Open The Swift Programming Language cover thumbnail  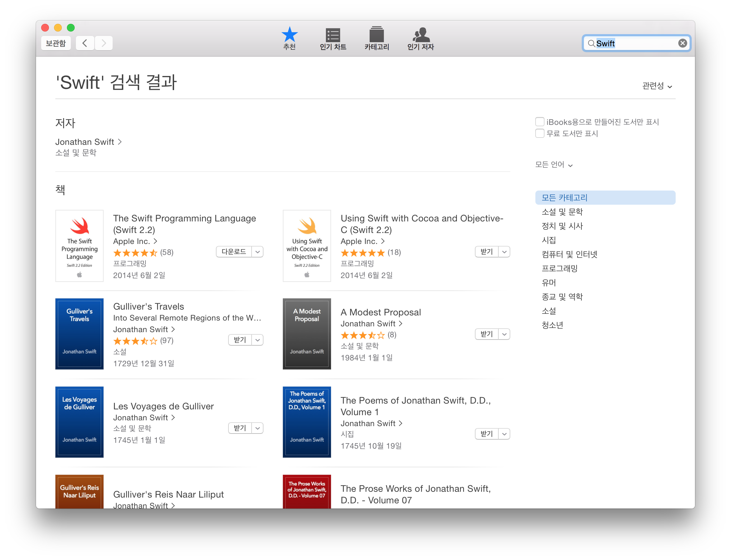pyautogui.click(x=79, y=246)
